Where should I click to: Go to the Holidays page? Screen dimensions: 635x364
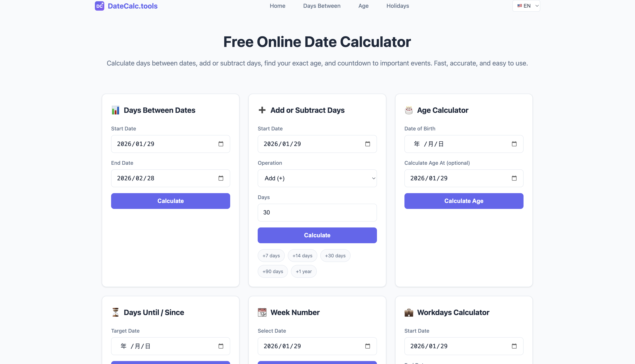coord(397,6)
